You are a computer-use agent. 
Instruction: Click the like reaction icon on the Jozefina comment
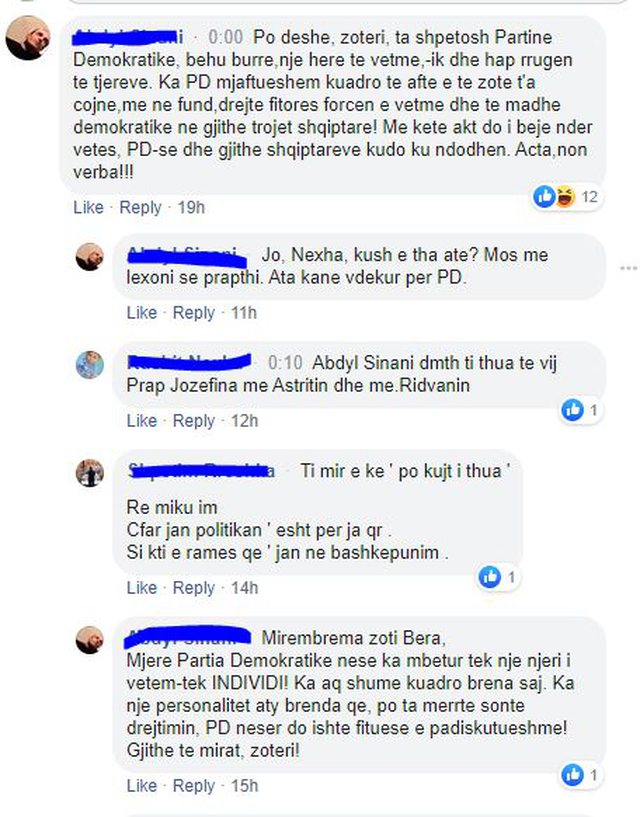572,410
